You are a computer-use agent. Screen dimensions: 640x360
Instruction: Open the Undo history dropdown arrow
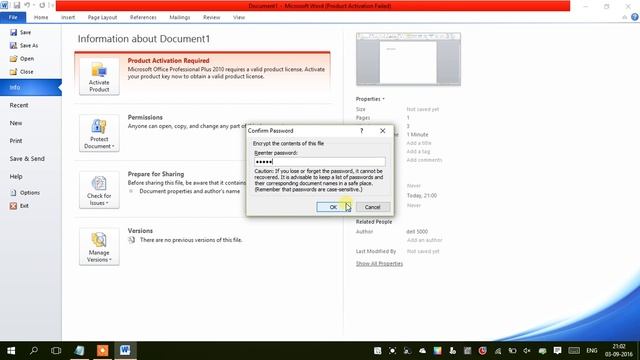pyautogui.click(x=34, y=5)
